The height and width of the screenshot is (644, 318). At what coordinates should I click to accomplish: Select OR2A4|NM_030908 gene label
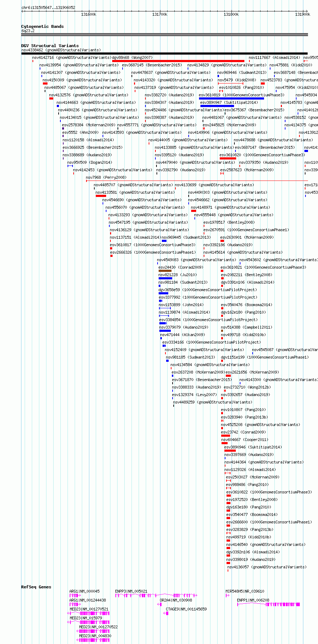pos(176,600)
